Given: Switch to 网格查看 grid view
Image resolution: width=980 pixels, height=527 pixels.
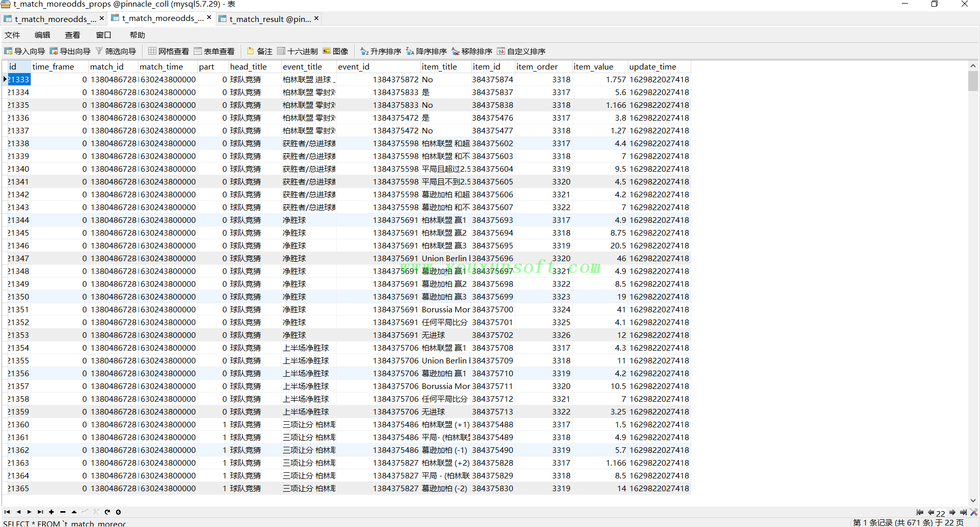Looking at the screenshot, I should pyautogui.click(x=169, y=51).
